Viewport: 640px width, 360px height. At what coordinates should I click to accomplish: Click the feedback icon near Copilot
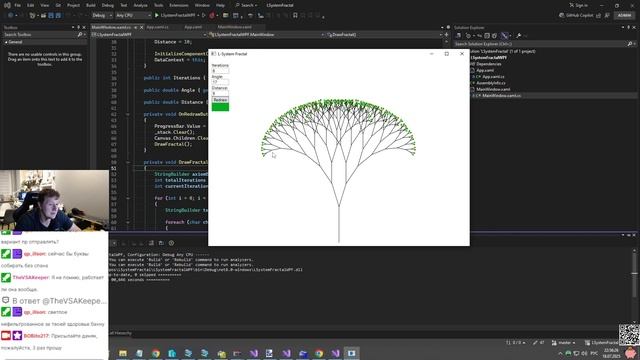click(607, 15)
